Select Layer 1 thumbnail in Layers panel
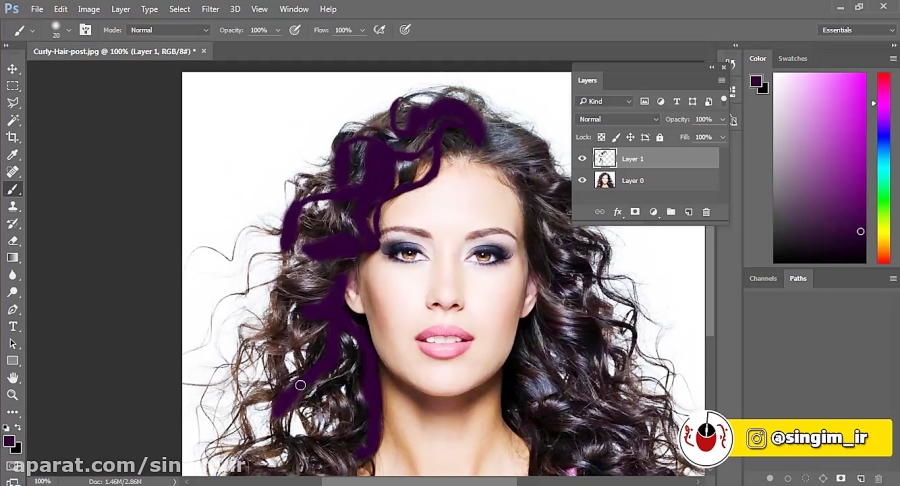Image resolution: width=900 pixels, height=486 pixels. click(x=604, y=158)
